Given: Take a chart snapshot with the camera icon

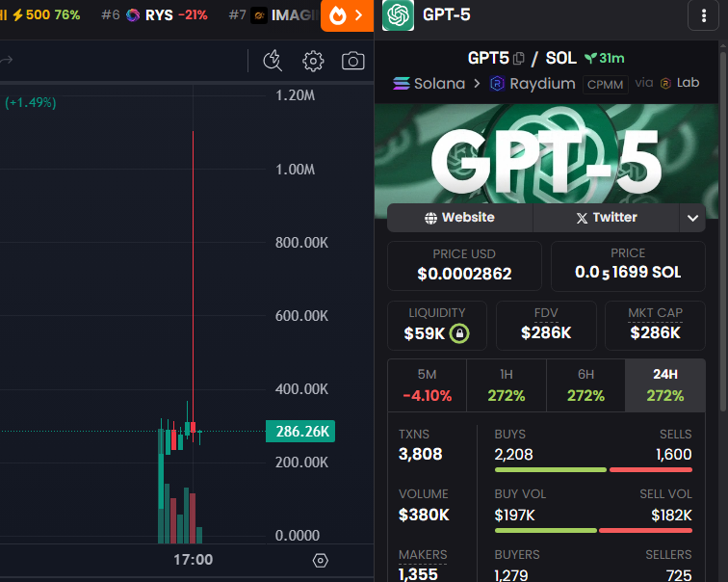Looking at the screenshot, I should [352, 61].
